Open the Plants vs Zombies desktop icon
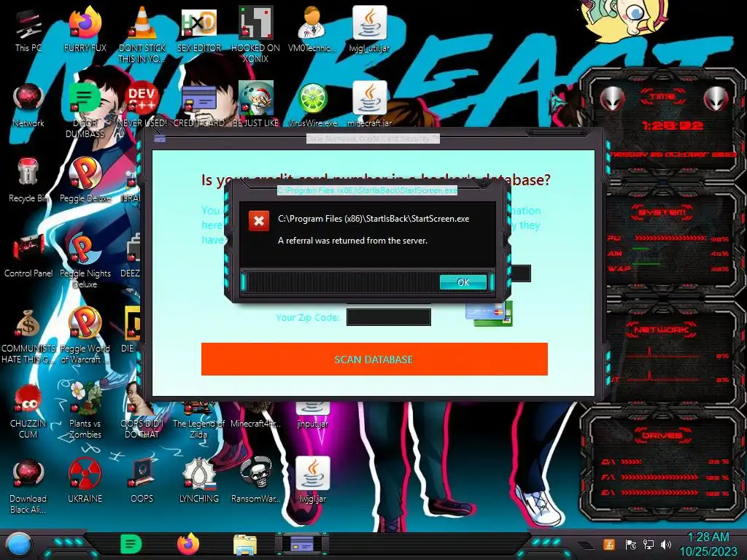Viewport: 747px width, 560px height. tap(85, 411)
